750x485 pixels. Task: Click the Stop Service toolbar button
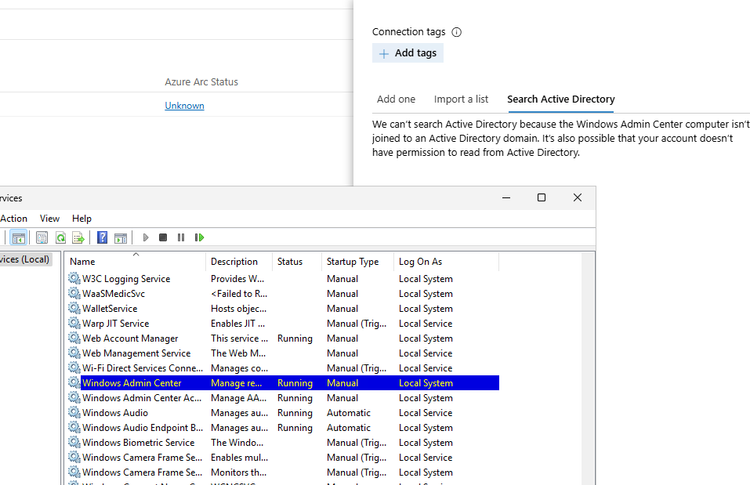point(163,238)
